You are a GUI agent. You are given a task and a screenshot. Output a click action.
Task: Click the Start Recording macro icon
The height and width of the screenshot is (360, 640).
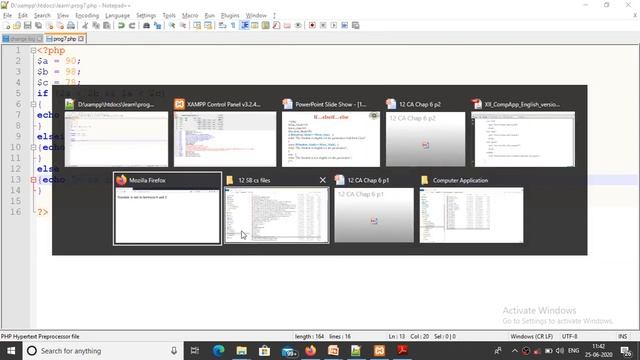pyautogui.click(x=312, y=25)
